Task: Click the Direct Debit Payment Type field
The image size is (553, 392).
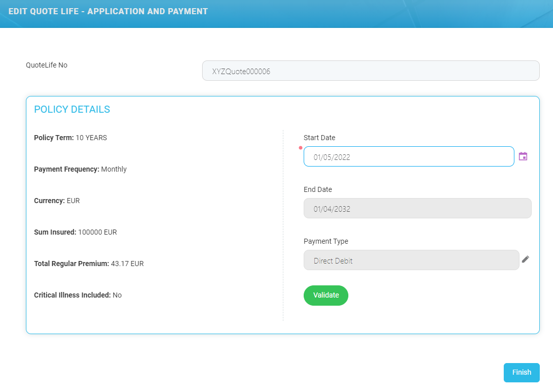Action: pyautogui.click(x=411, y=260)
